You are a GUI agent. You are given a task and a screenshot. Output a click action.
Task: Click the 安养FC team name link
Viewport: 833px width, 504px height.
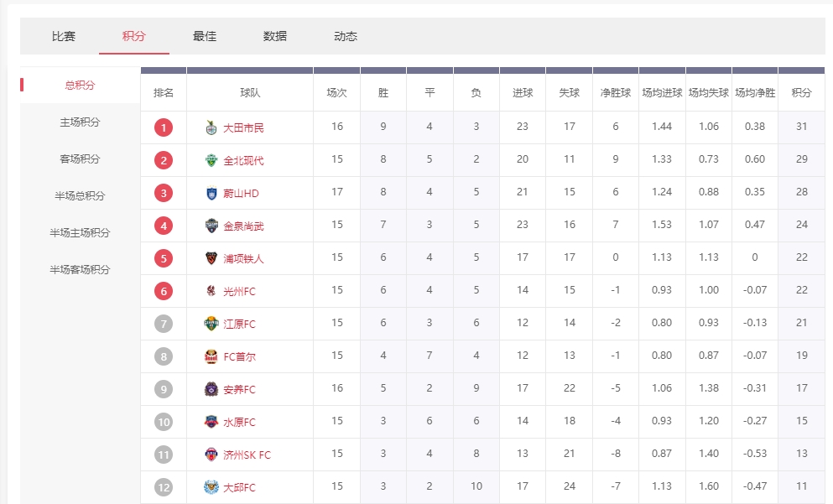tap(239, 389)
